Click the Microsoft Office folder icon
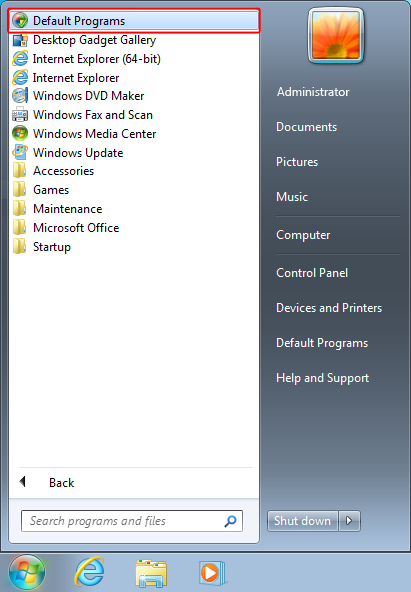The image size is (411, 592). (x=20, y=228)
